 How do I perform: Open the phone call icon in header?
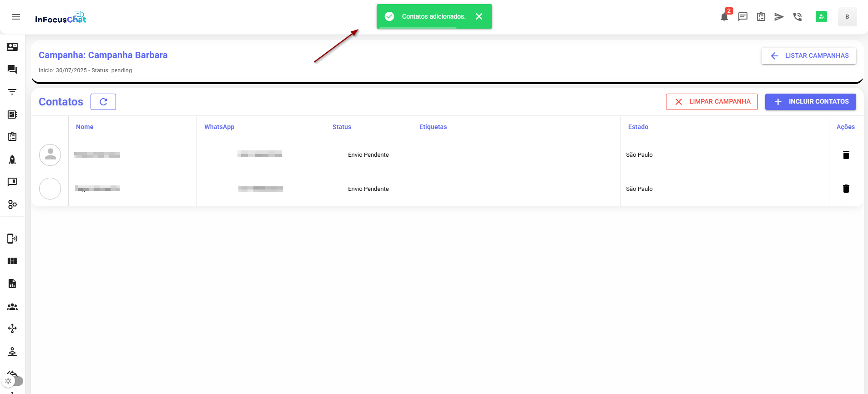(x=797, y=17)
